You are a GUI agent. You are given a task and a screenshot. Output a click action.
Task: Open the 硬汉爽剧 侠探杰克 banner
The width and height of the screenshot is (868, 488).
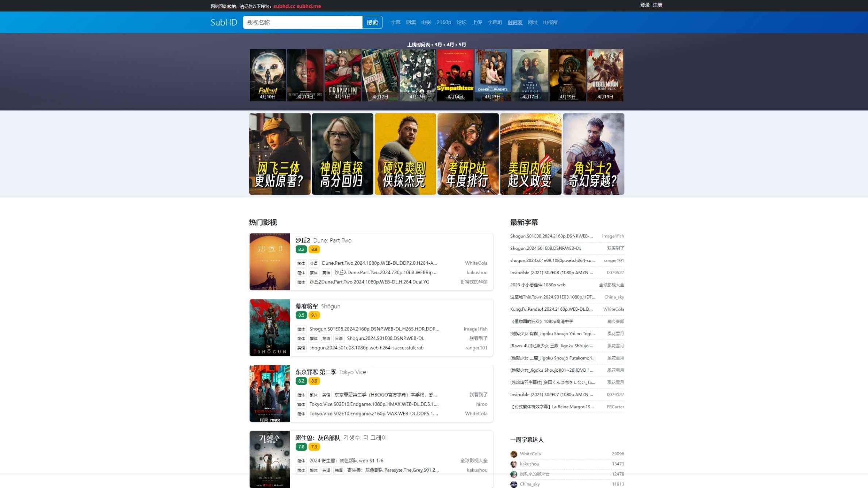(406, 154)
